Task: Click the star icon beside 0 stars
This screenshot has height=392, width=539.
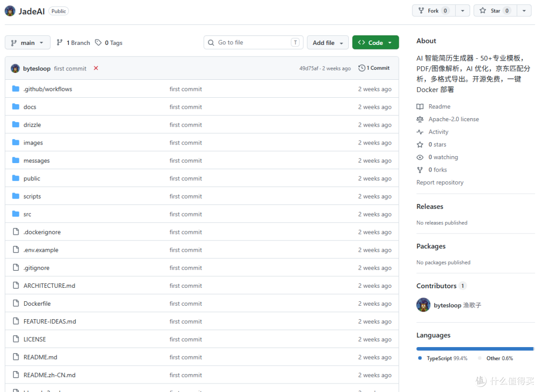Action: tap(420, 145)
